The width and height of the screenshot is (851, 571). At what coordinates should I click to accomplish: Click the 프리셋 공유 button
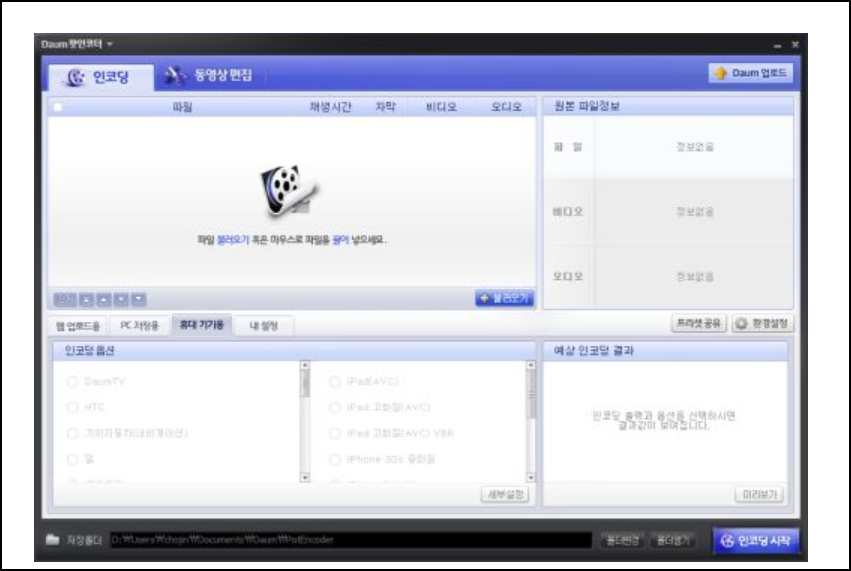click(698, 323)
